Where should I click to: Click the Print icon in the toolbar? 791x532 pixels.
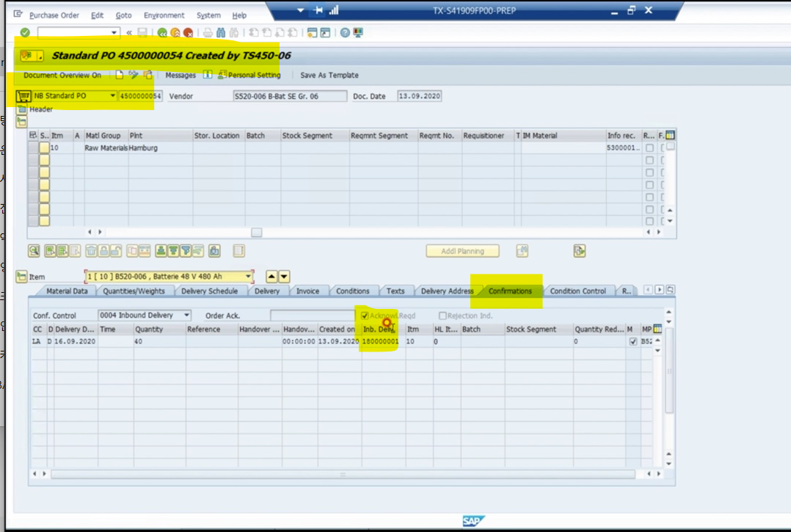point(208,33)
